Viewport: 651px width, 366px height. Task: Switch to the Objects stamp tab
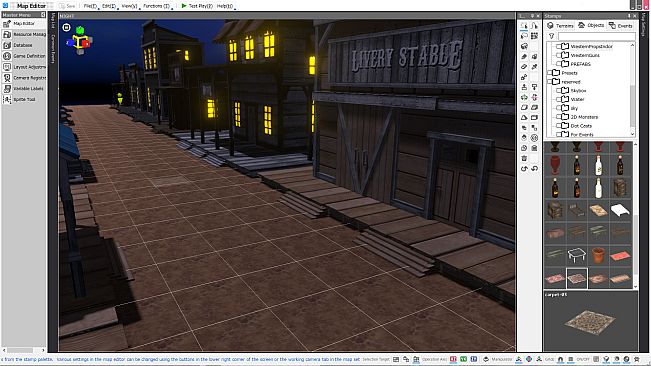pyautogui.click(x=591, y=26)
